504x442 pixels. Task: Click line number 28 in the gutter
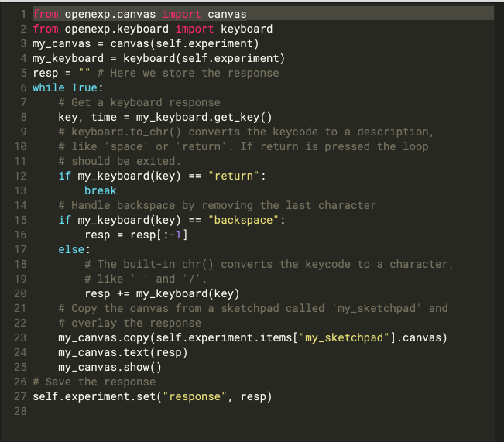pos(20,412)
